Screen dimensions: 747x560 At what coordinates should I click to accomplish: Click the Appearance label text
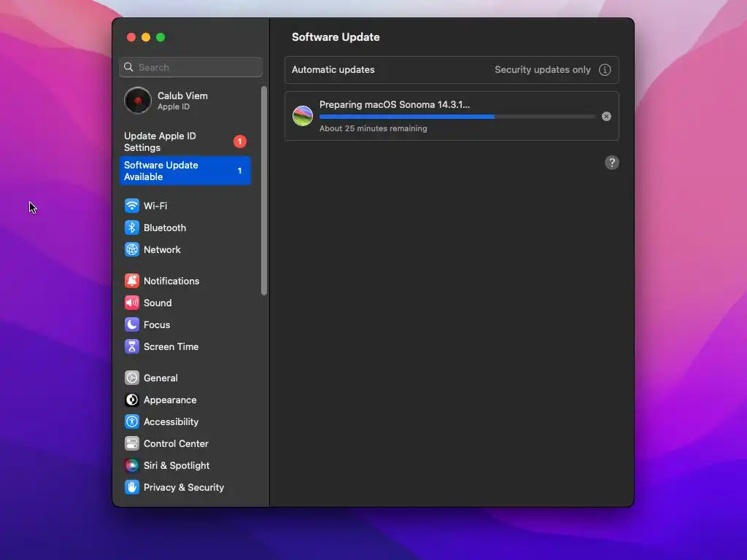(170, 400)
